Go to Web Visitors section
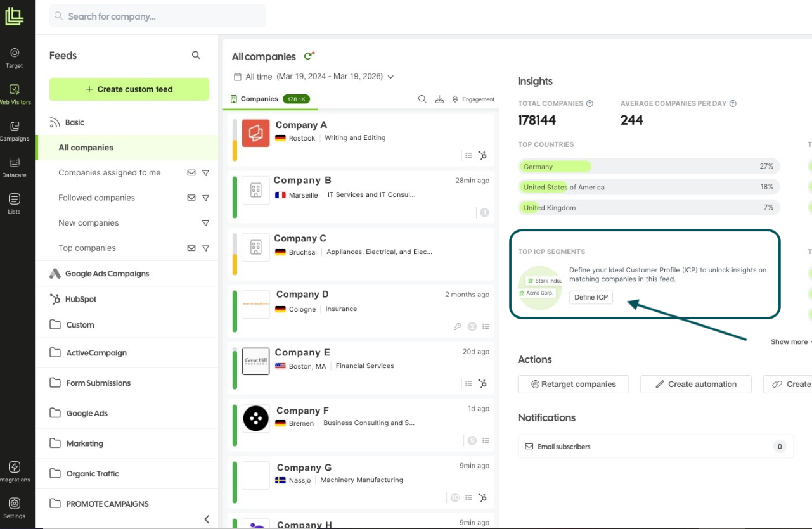Screen dimensions: 812x529 (15, 94)
